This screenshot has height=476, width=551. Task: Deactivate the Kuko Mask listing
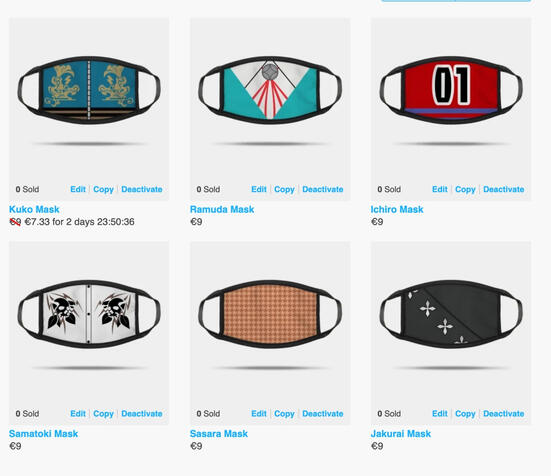tap(142, 189)
